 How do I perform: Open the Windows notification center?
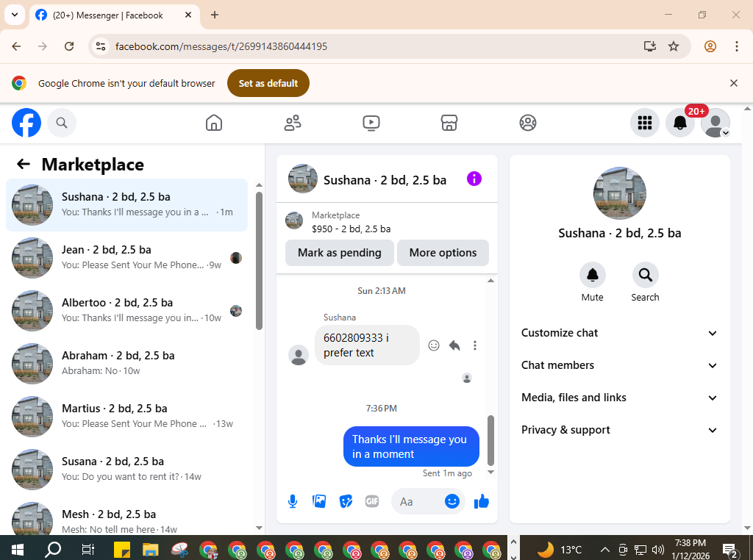(730, 550)
